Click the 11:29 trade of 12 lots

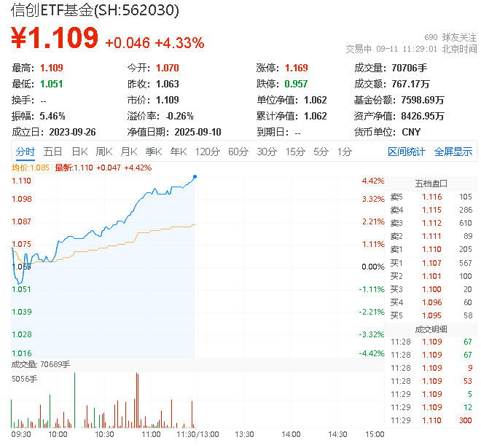(431, 407)
